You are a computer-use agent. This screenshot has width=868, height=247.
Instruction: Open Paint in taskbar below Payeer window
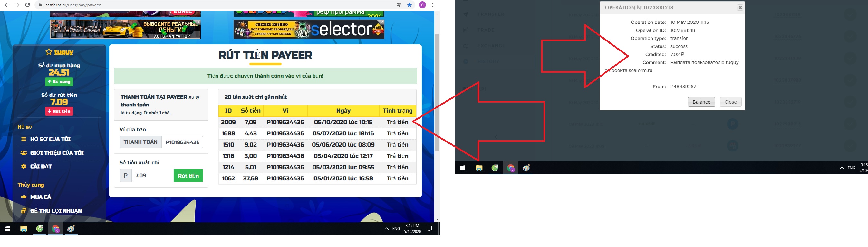[x=527, y=168]
